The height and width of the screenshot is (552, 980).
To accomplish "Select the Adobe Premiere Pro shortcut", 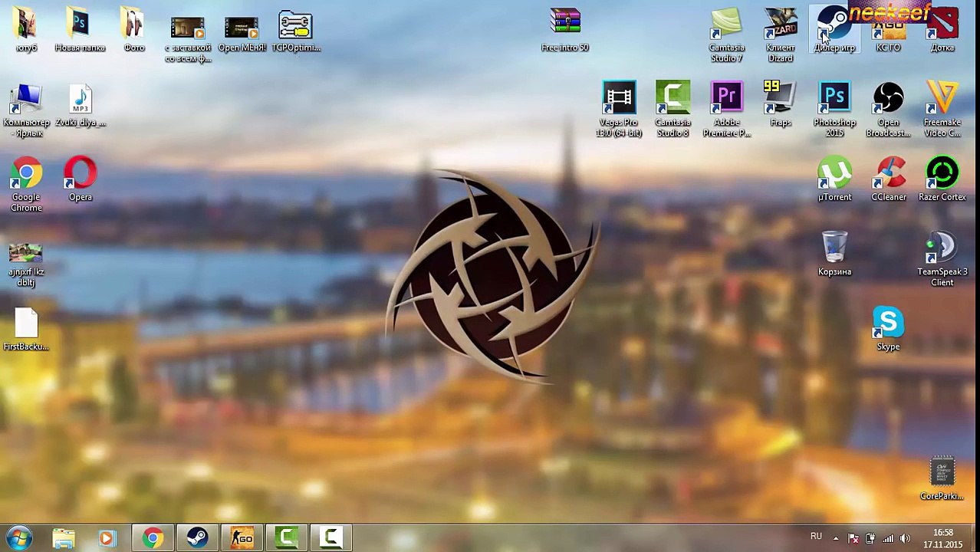I will (726, 110).
